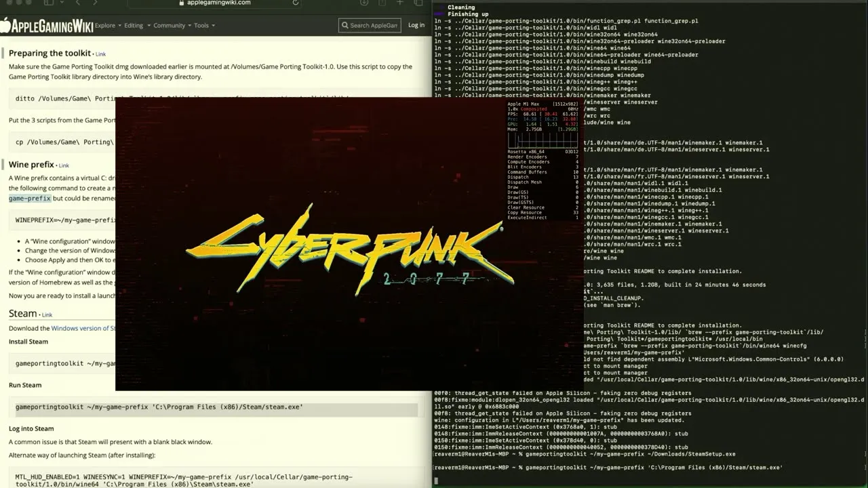
Task: Go forward with the Safari forward arrow
Action: (x=95, y=3)
